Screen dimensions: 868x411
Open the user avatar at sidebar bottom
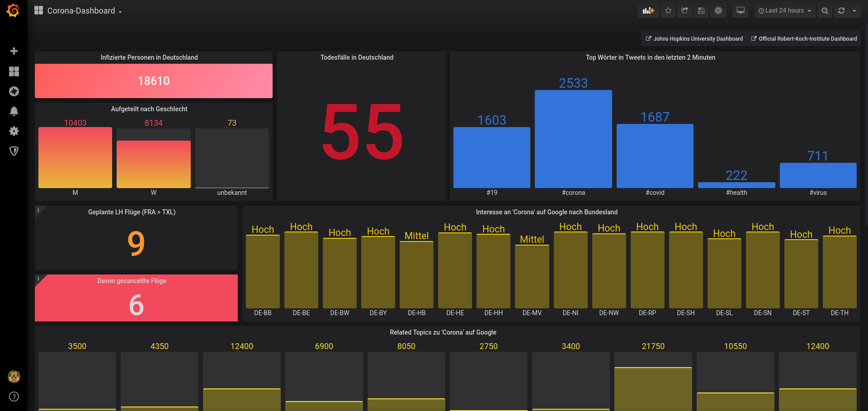point(14,376)
